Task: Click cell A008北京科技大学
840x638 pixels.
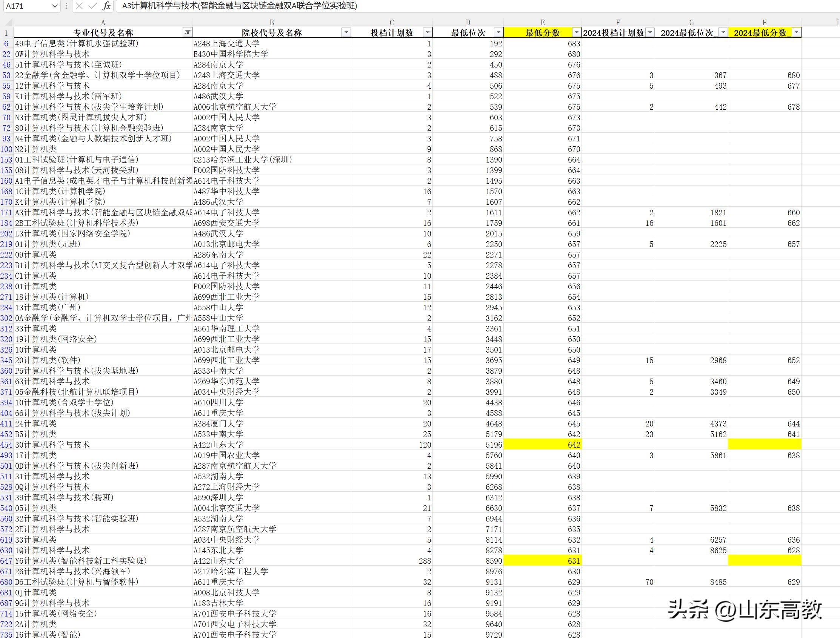Action: (272, 593)
